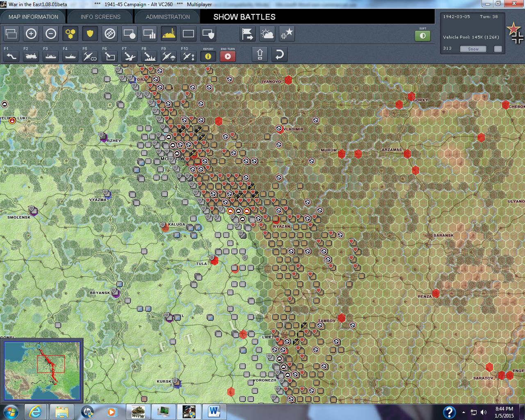Select F7 bomb airfield mode
525x420 pixels.
129,56
